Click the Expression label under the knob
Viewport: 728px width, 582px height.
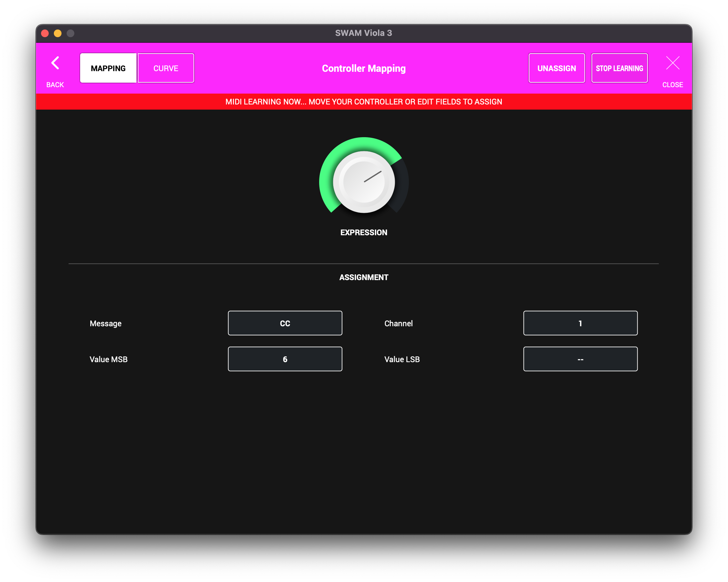click(x=364, y=232)
